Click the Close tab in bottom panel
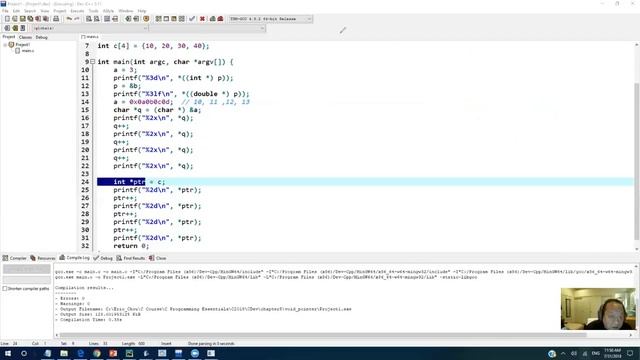The height and width of the screenshot is (360, 640). point(158,258)
